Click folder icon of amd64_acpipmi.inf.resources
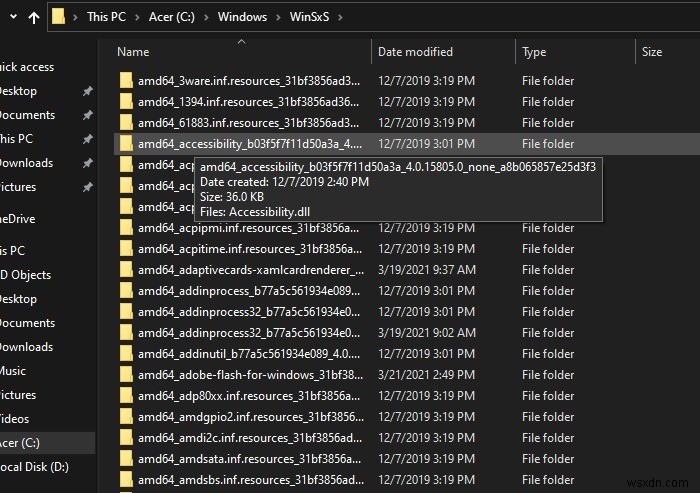 126,228
